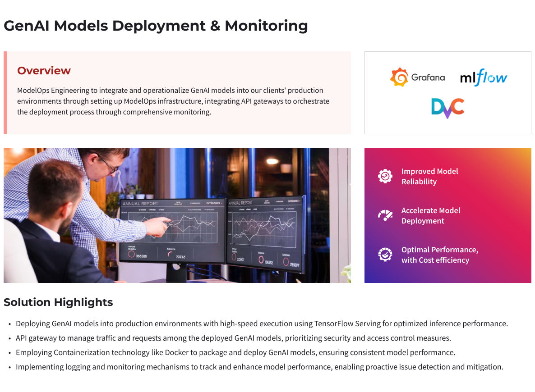This screenshot has width=535, height=392.
Task: Select the mlflow logo
Action: point(483,77)
